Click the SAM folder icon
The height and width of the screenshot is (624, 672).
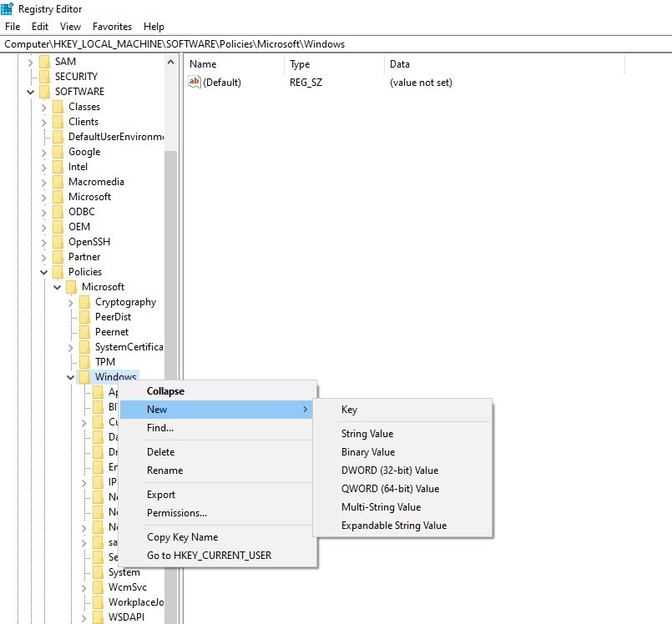(x=44, y=62)
